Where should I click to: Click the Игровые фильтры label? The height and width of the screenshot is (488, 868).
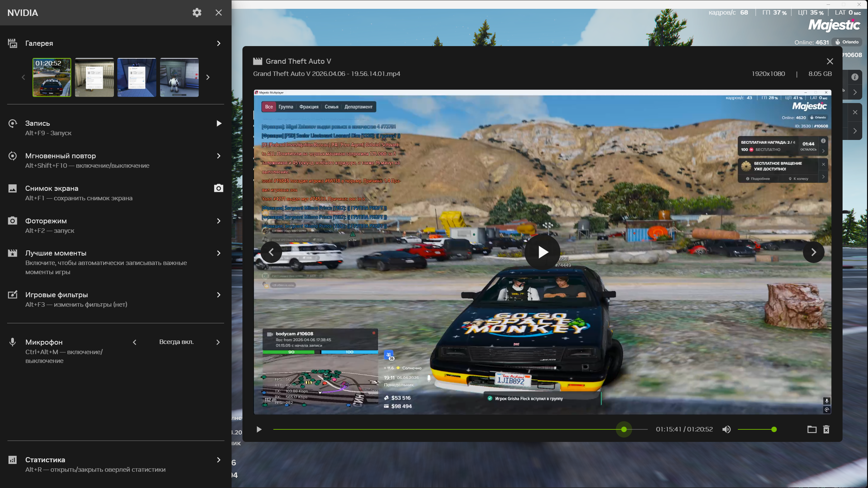(57, 295)
